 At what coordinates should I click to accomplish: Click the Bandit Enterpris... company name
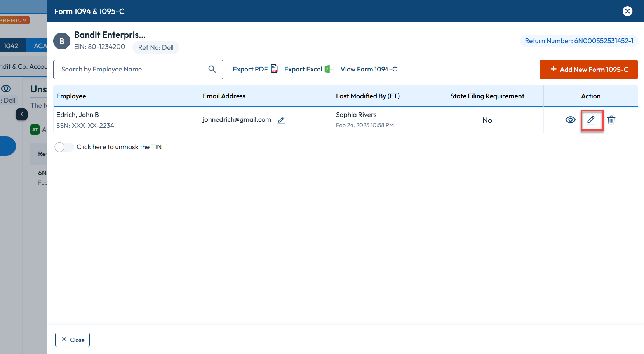(110, 35)
